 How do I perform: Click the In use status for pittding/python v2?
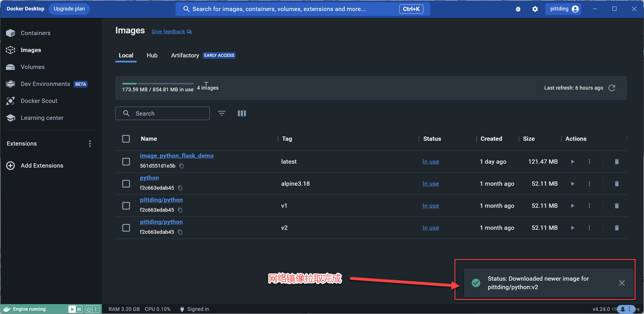pos(430,228)
